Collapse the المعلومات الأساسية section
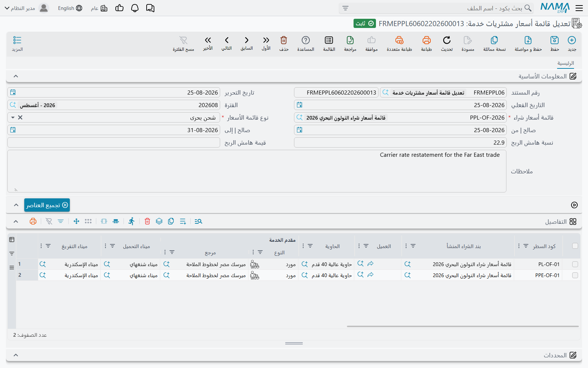This screenshot has height=368, width=588. (x=16, y=76)
